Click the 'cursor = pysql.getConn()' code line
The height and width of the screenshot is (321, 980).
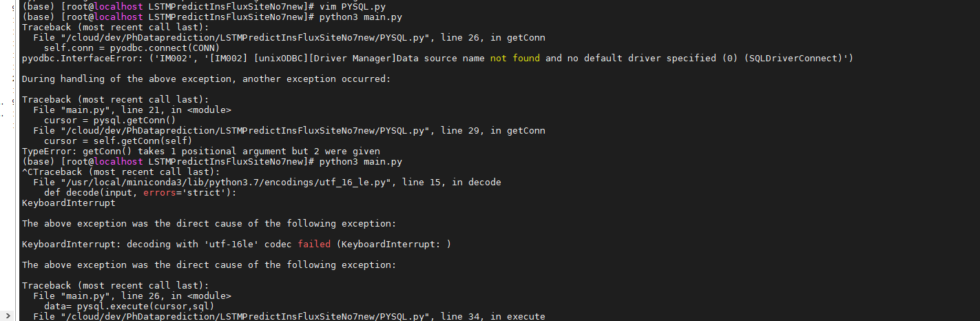pyautogui.click(x=109, y=120)
